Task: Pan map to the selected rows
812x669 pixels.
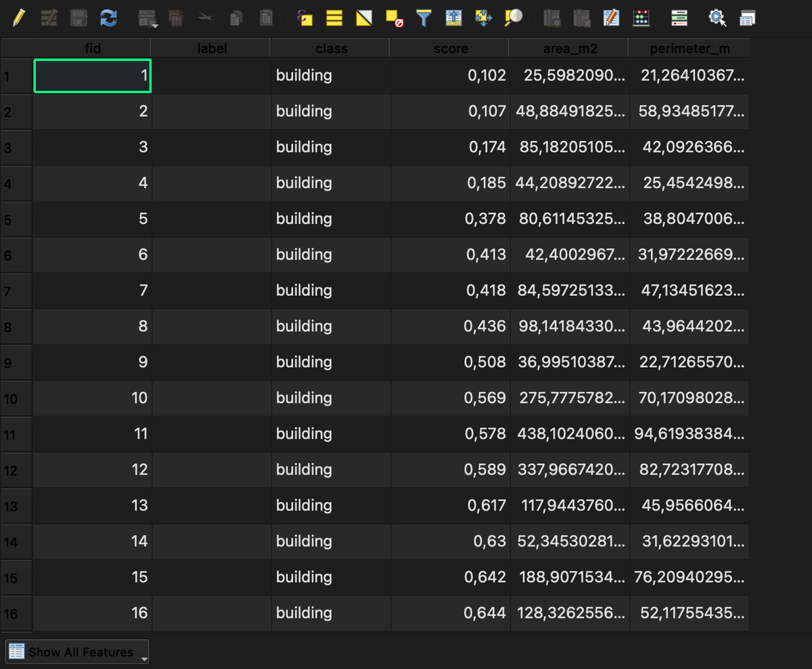Action: [483, 18]
